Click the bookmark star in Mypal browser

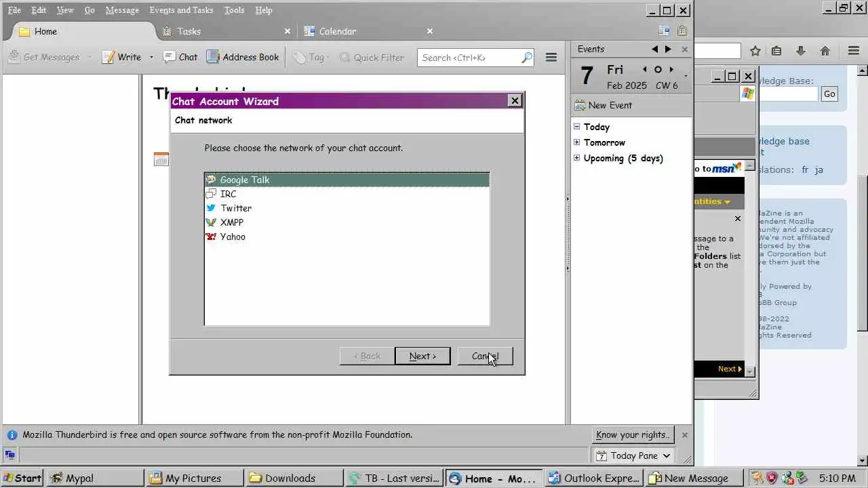pos(755,51)
